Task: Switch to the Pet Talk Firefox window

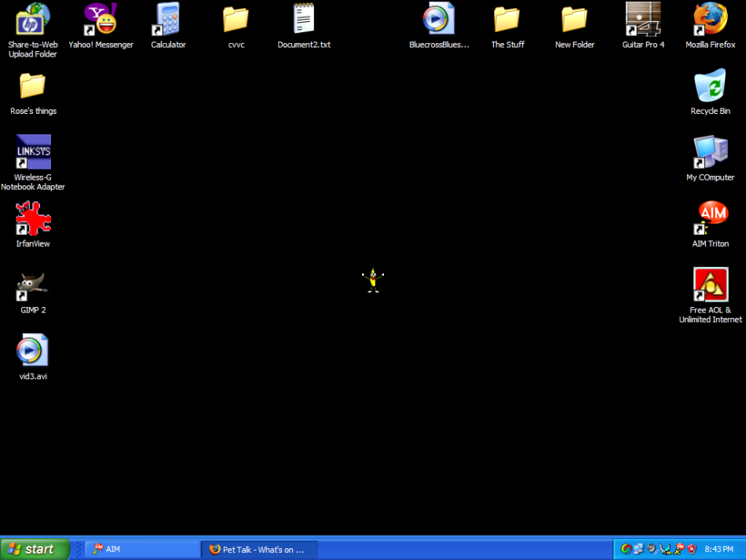Action: coord(260,549)
